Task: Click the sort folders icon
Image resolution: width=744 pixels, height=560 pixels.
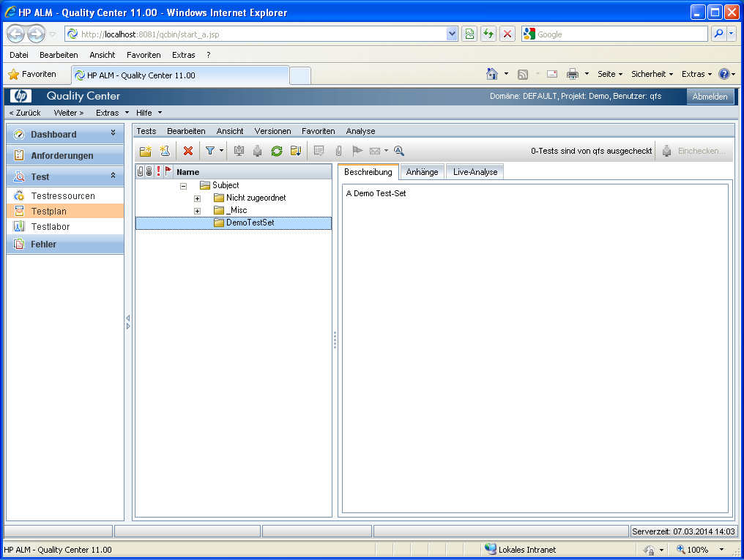Action: (x=296, y=151)
